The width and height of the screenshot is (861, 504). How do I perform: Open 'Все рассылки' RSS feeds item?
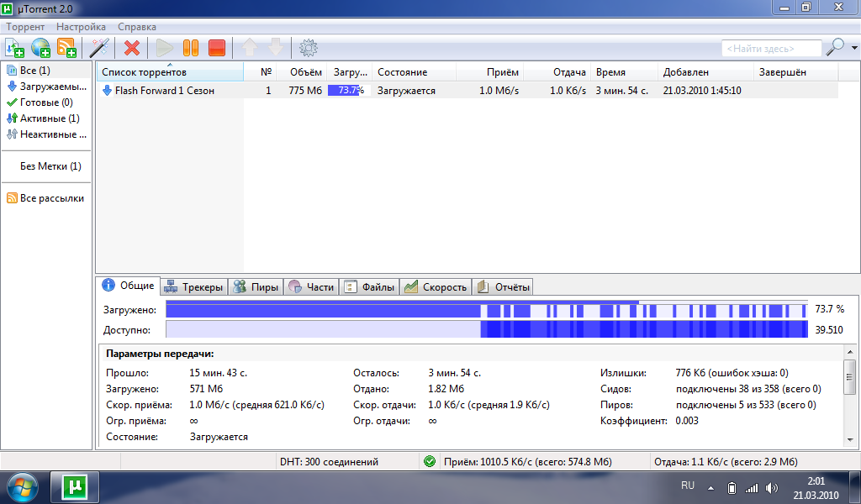47,198
